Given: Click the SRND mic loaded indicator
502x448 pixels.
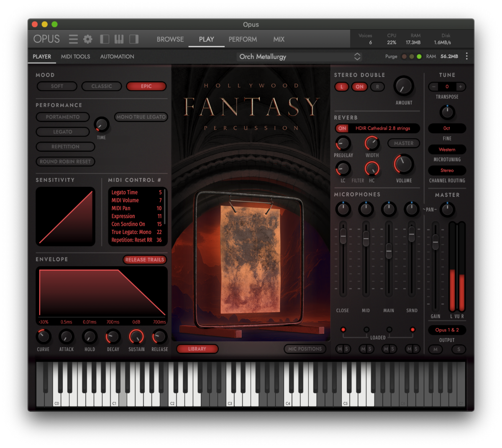Looking at the screenshot, I should [x=412, y=330].
